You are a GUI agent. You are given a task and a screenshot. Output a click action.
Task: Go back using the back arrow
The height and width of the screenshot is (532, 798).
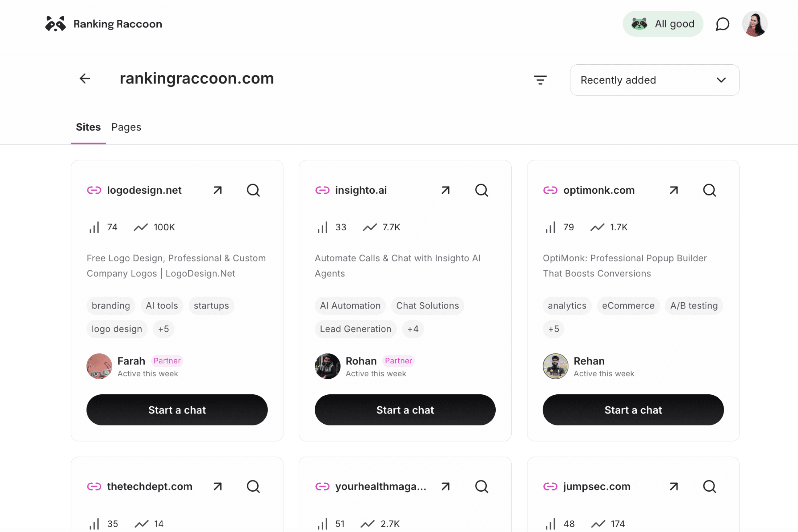pyautogui.click(x=85, y=79)
